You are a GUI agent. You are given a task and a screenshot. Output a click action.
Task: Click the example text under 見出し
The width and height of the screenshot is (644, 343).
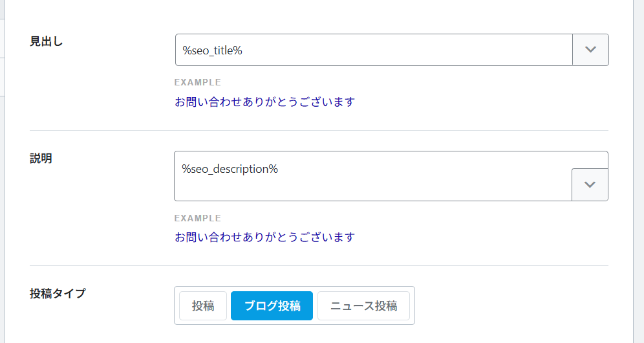pos(264,102)
